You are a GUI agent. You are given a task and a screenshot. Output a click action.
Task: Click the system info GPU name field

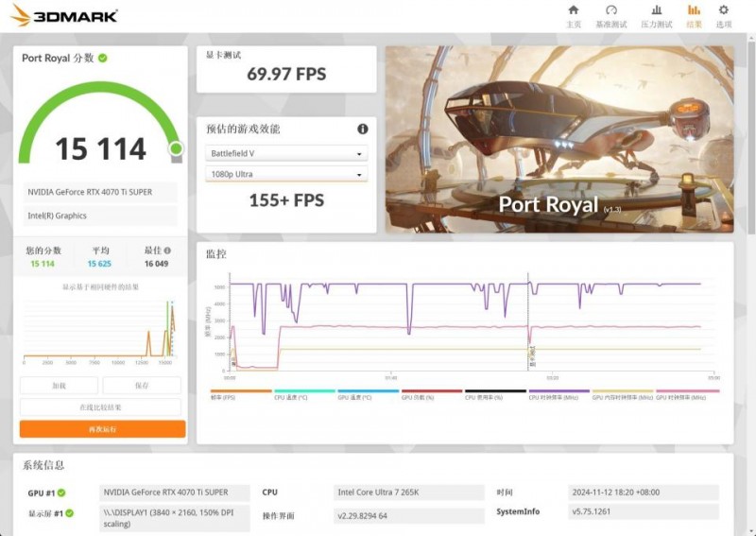coord(175,493)
